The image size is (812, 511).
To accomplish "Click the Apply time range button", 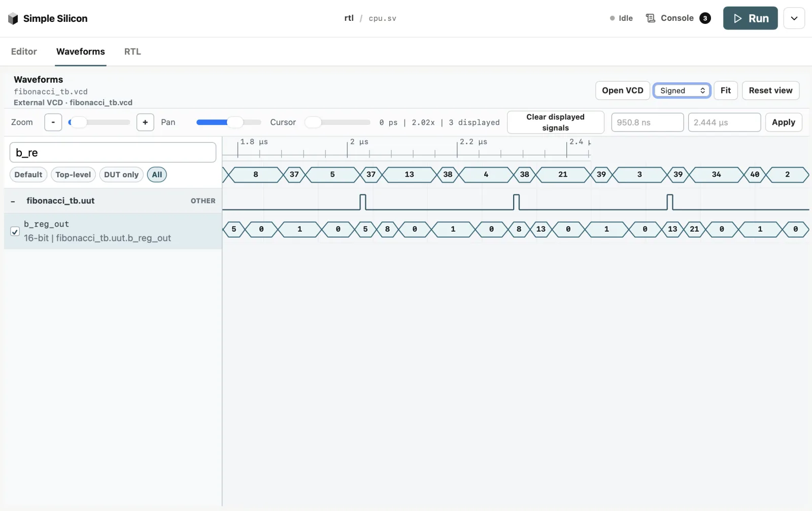I will (x=783, y=122).
